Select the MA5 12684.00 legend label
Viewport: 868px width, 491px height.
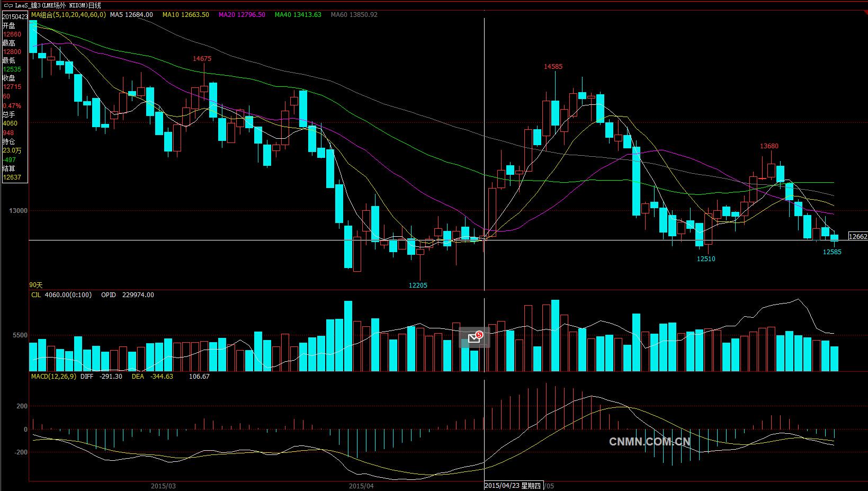[131, 15]
